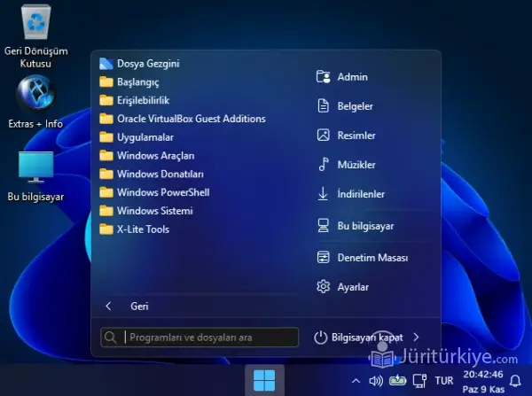This screenshot has width=532, height=396.
Task: Open the Geri Dönüşüm Kutusu desktop icon
Action: point(34,27)
